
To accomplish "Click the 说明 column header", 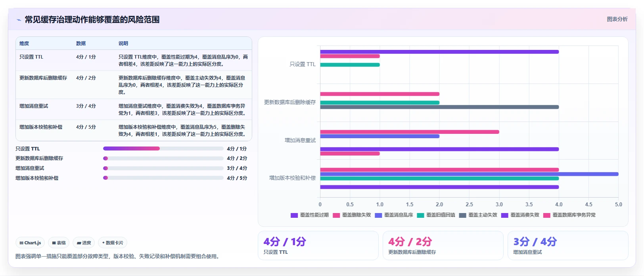I will 123,44.
